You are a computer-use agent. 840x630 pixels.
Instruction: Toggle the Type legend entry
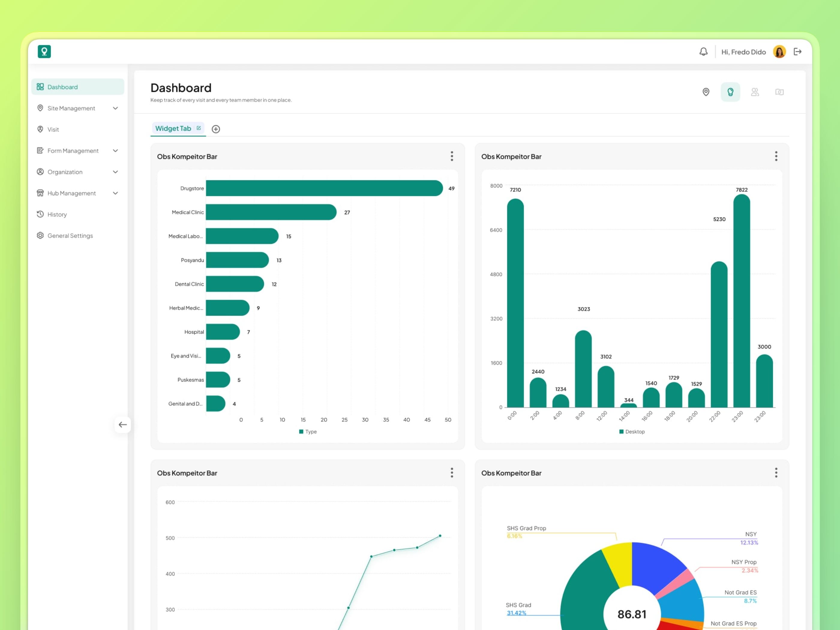[307, 431]
